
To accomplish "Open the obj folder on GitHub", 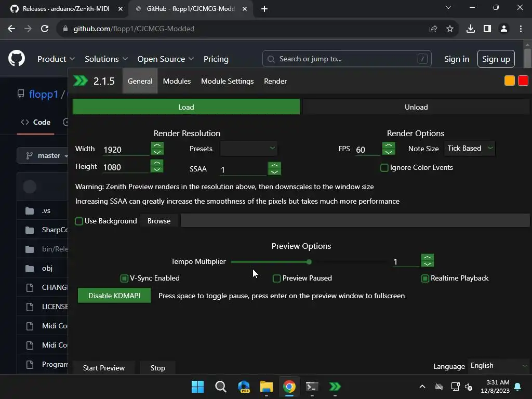I will (47, 268).
